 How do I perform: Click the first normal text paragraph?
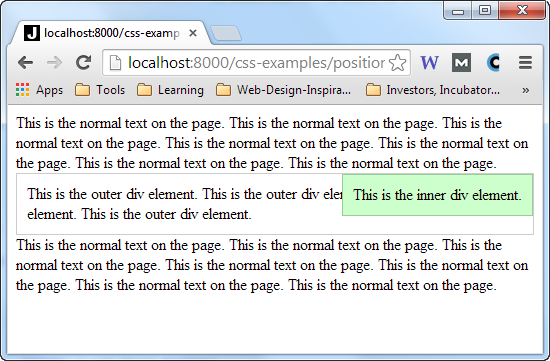click(272, 143)
